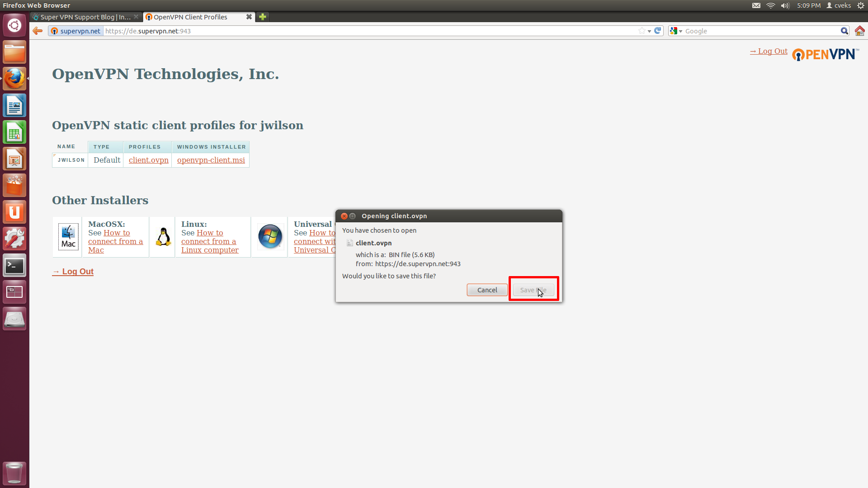Reload the page with the refresh icon
The width and height of the screenshot is (868, 488).
[658, 31]
